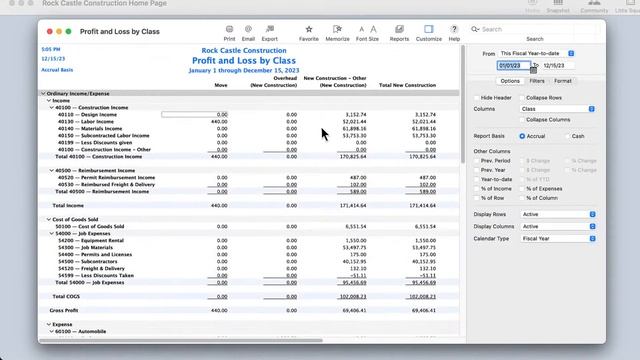This screenshot has height=360, width=640.
Task: Collapse 40500 Reimbursement Income rows
Action: 52,171
